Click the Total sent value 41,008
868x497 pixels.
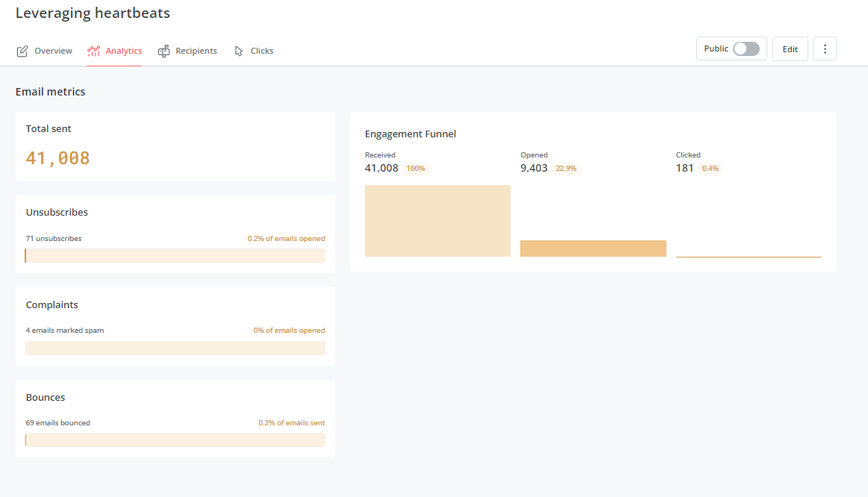(57, 157)
